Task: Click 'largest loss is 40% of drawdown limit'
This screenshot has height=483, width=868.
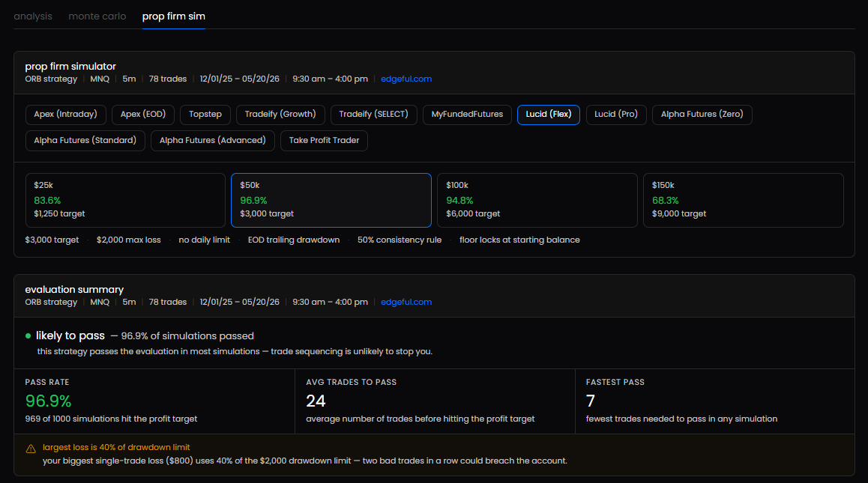Action: [116, 447]
